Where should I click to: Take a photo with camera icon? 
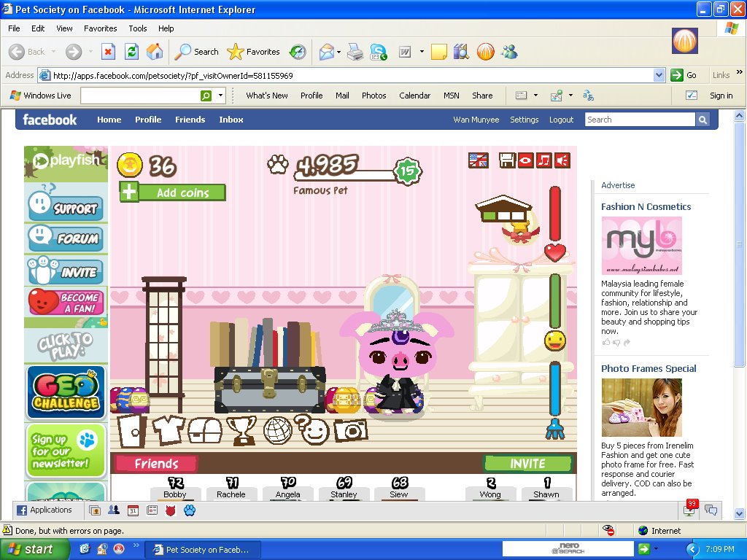point(351,431)
